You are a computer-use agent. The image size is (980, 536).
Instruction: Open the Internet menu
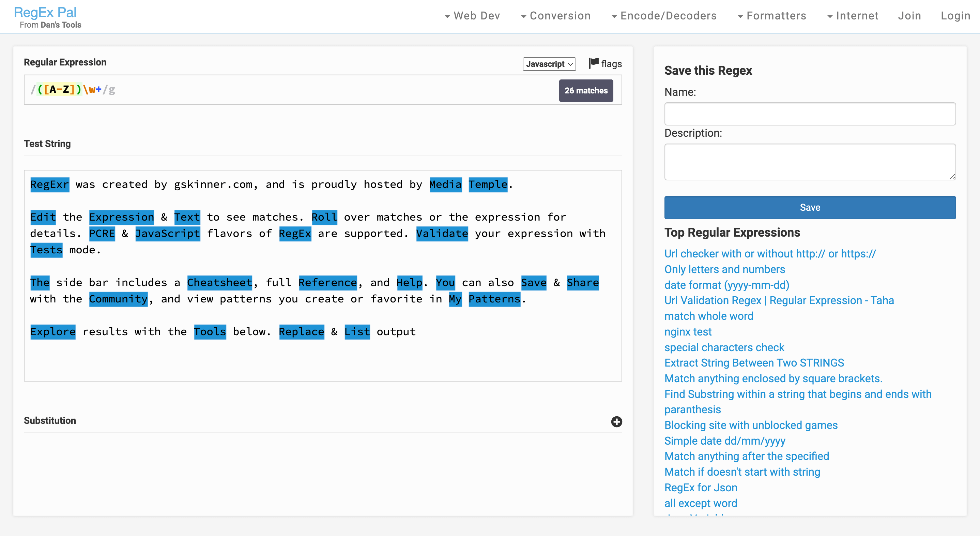(x=853, y=16)
